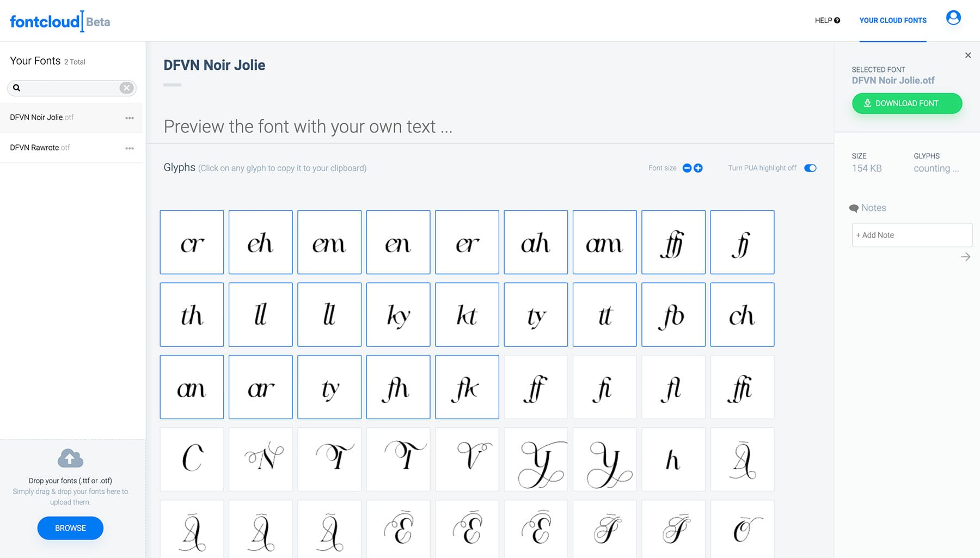
Task: Select DFVN Rawrote in font list
Action: tap(71, 148)
